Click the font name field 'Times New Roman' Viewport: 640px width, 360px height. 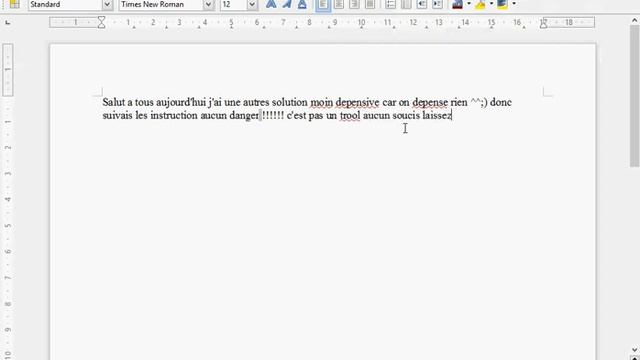point(161,4)
